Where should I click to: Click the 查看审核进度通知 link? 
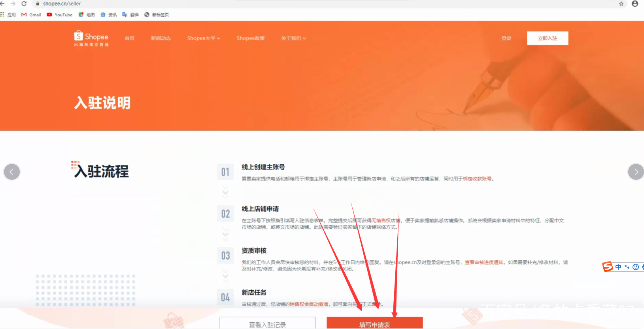pos(484,263)
